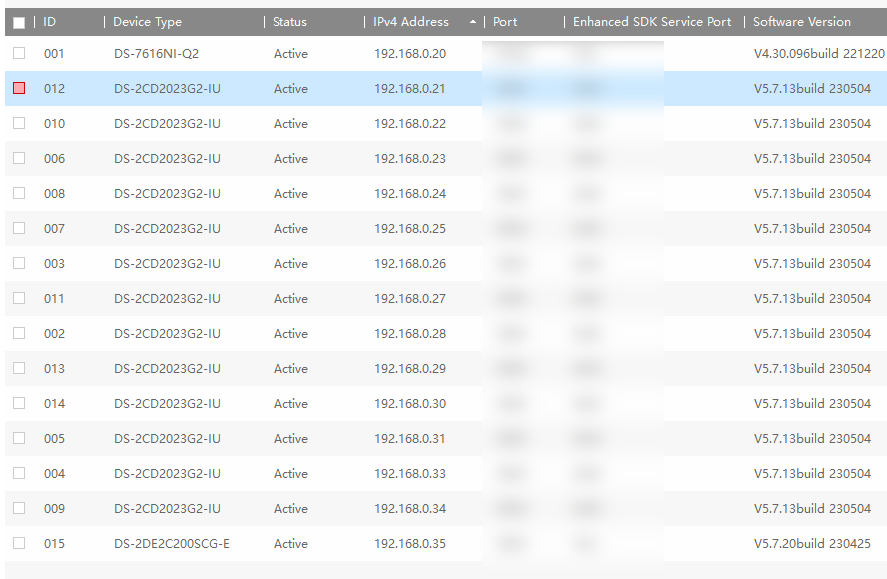Image resolution: width=887 pixels, height=579 pixels.
Task: Click the V4.30.096build 221220 version cell
Action: click(818, 54)
